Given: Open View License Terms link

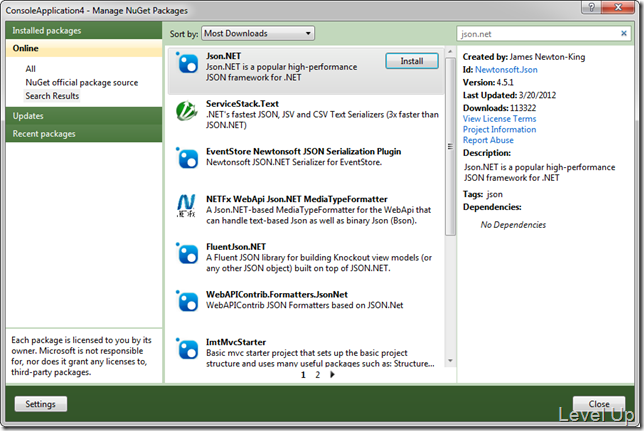Looking at the screenshot, I should [499, 119].
